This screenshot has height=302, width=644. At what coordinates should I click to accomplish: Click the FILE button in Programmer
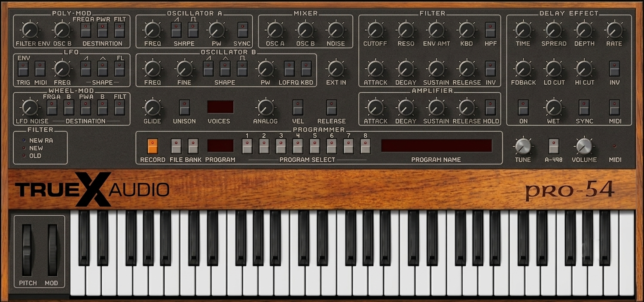click(x=176, y=146)
